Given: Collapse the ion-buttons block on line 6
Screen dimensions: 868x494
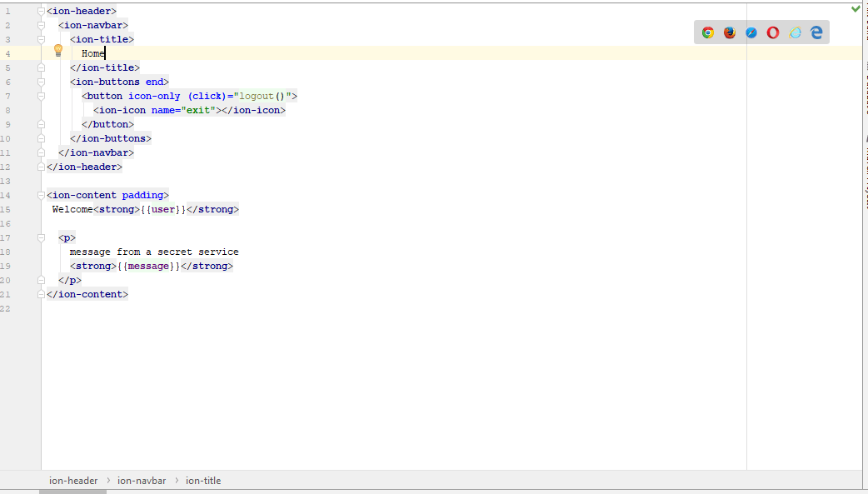Looking at the screenshot, I should 40,81.
